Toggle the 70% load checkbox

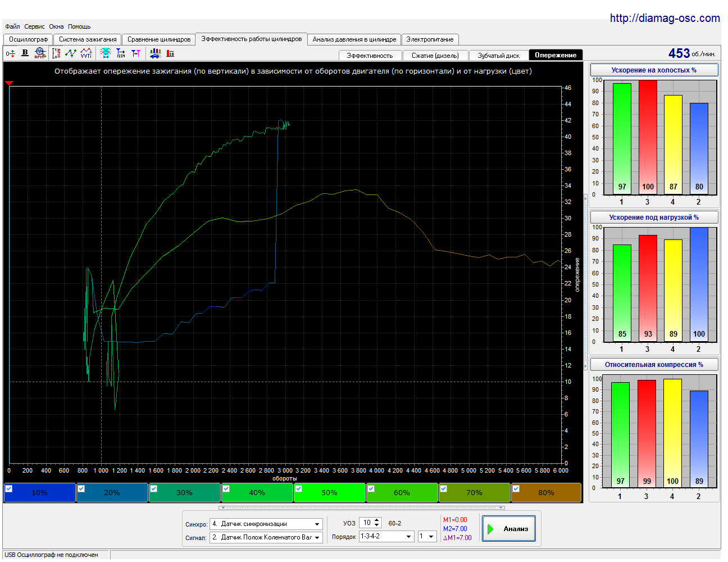click(x=443, y=488)
